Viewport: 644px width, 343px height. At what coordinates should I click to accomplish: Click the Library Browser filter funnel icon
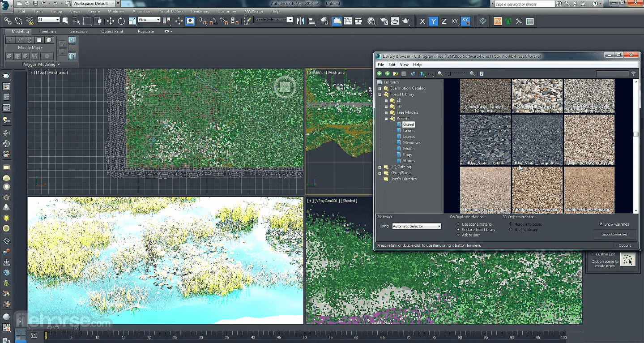[x=633, y=73]
